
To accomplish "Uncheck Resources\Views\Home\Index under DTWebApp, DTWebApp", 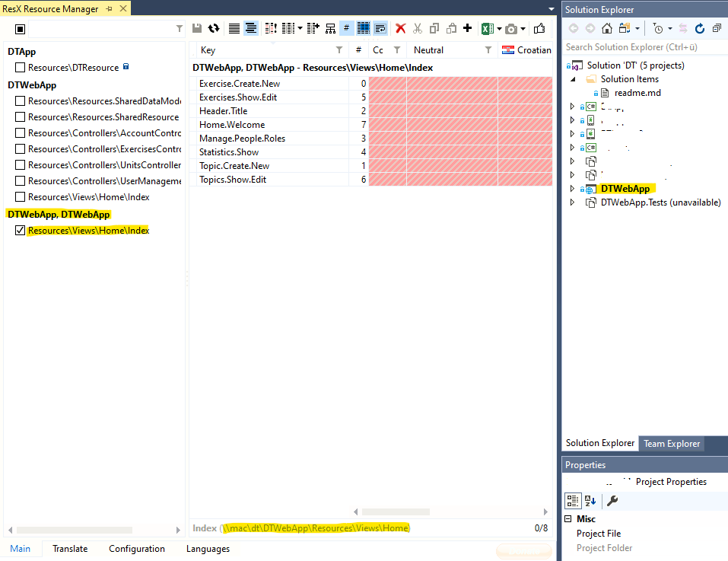I will (x=20, y=230).
